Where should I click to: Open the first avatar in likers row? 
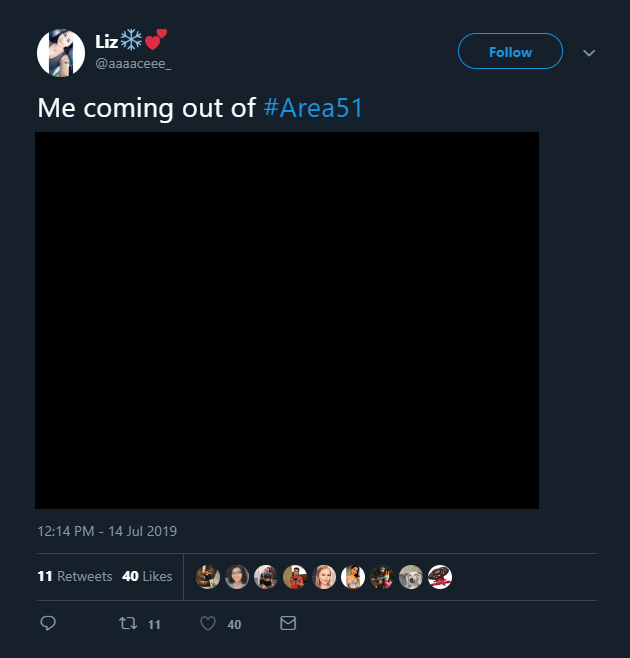pos(208,577)
